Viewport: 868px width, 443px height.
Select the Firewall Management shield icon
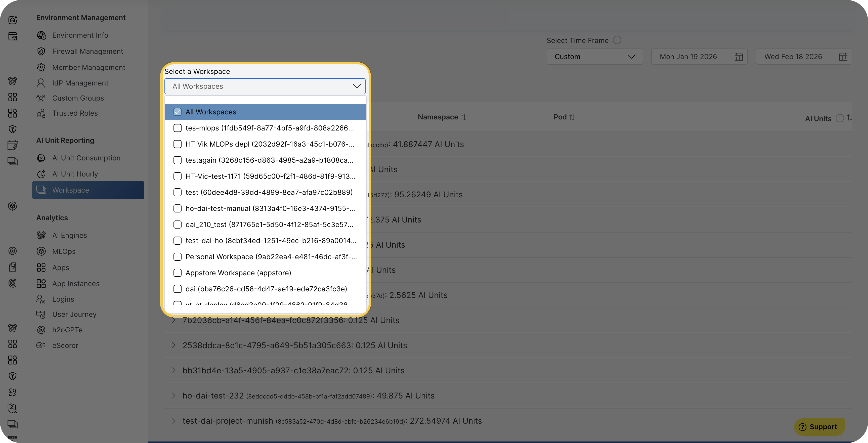pyautogui.click(x=41, y=51)
